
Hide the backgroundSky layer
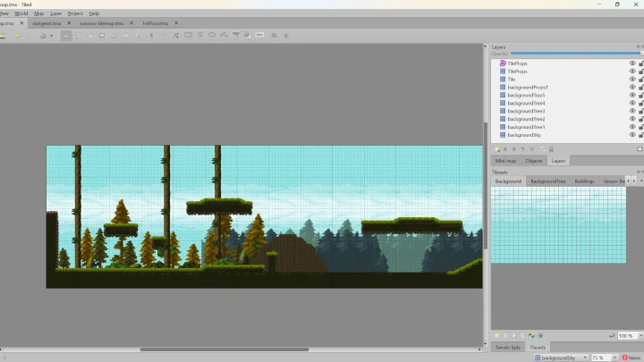(x=631, y=135)
